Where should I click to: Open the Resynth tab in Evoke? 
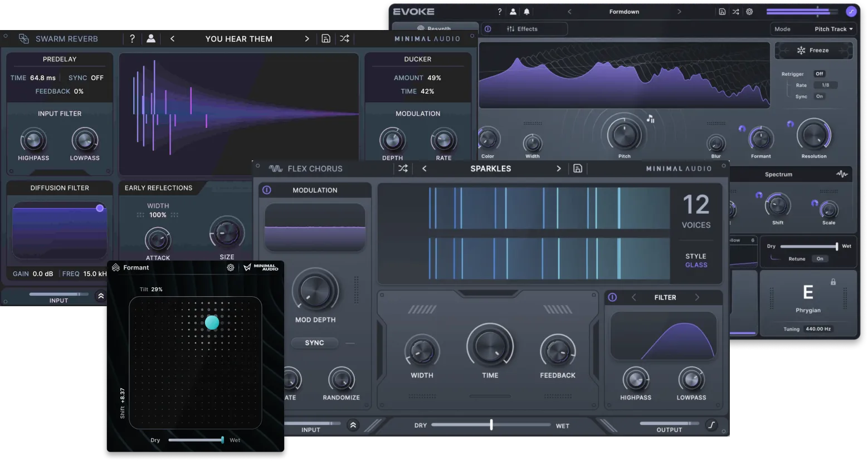coord(434,28)
